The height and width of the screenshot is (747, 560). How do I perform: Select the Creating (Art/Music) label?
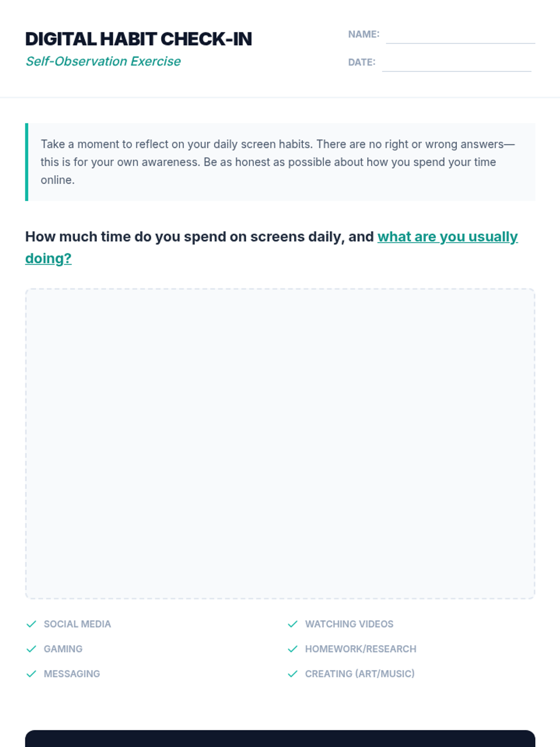pyautogui.click(x=360, y=674)
